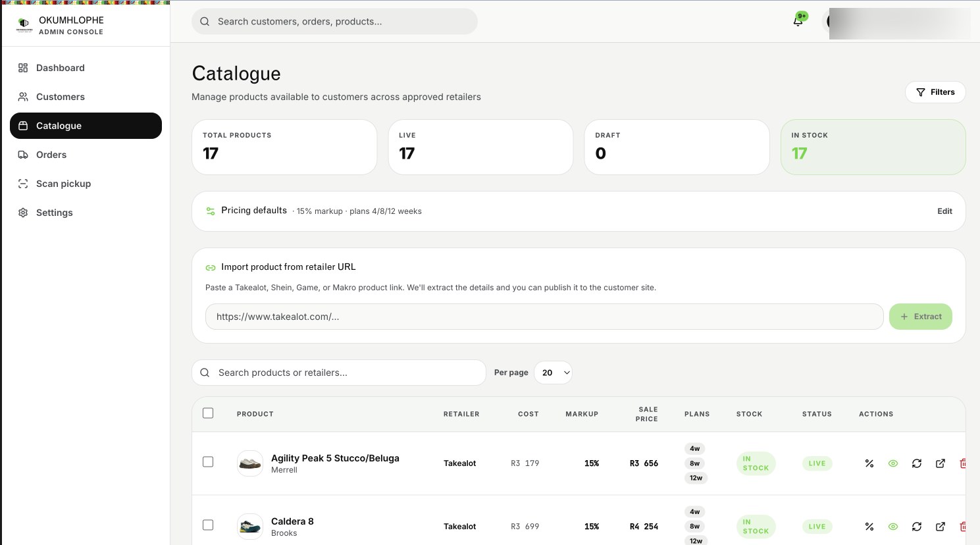Click the 12w plan chip for Agility Peak 5
The height and width of the screenshot is (545, 980).
696,478
